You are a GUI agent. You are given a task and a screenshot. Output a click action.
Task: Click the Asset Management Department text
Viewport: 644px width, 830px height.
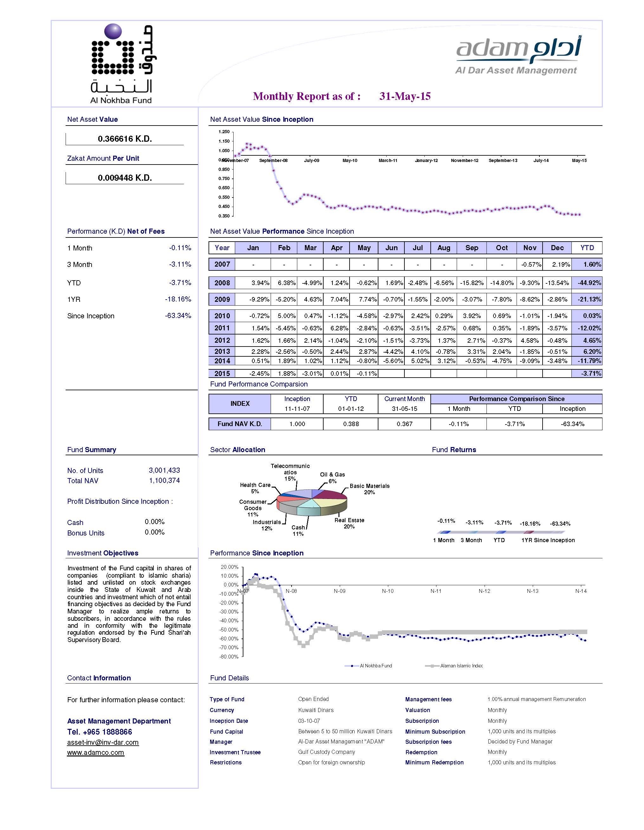tap(119, 721)
